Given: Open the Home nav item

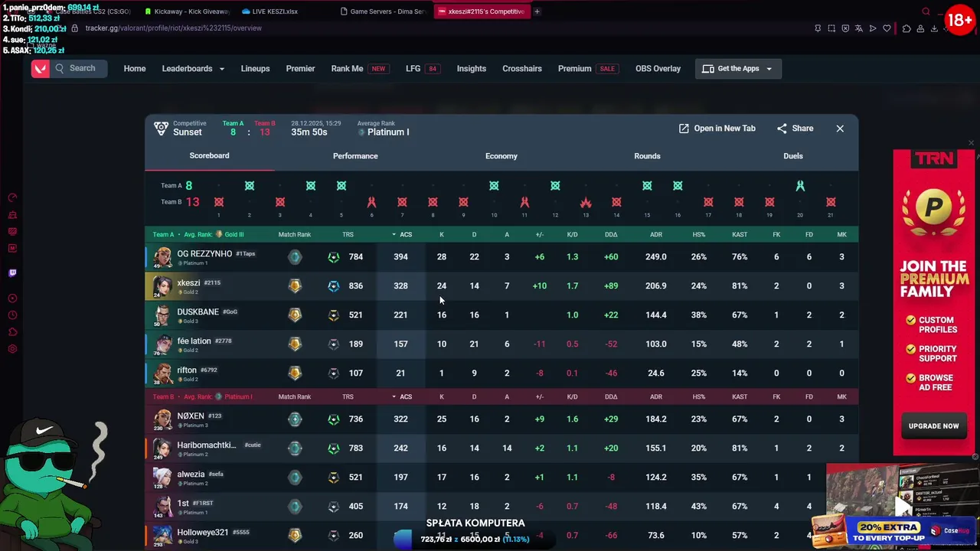Looking at the screenshot, I should [x=135, y=69].
